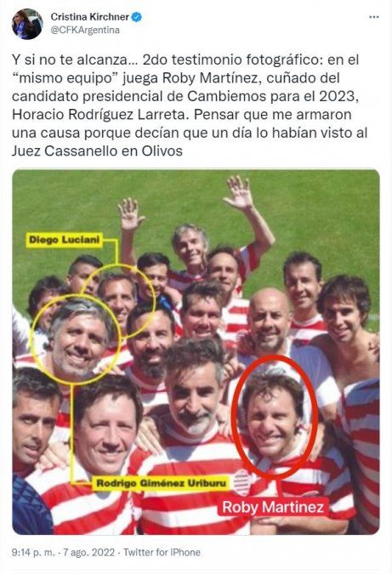Select the 7 ago. 2022 date
Viewport: 392px width, 574px height.
tap(89, 552)
